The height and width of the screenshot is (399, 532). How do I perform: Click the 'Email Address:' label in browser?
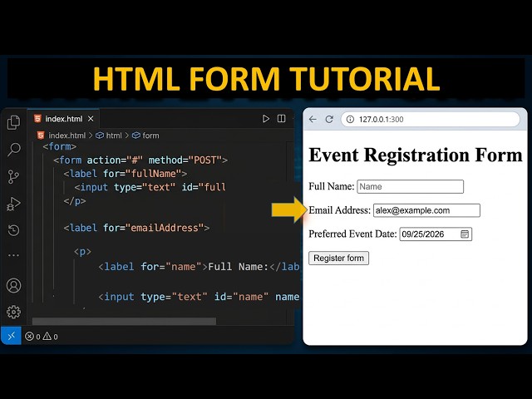(339, 210)
